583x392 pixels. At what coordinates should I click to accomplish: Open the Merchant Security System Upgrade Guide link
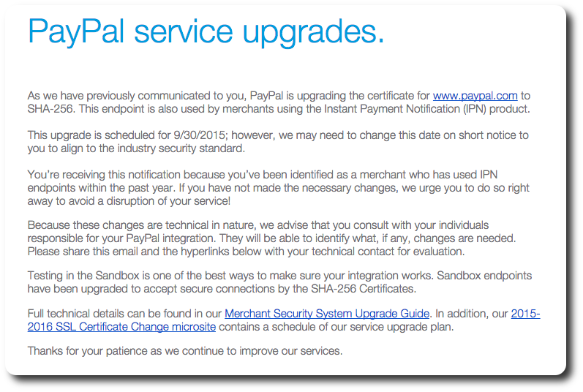(327, 314)
